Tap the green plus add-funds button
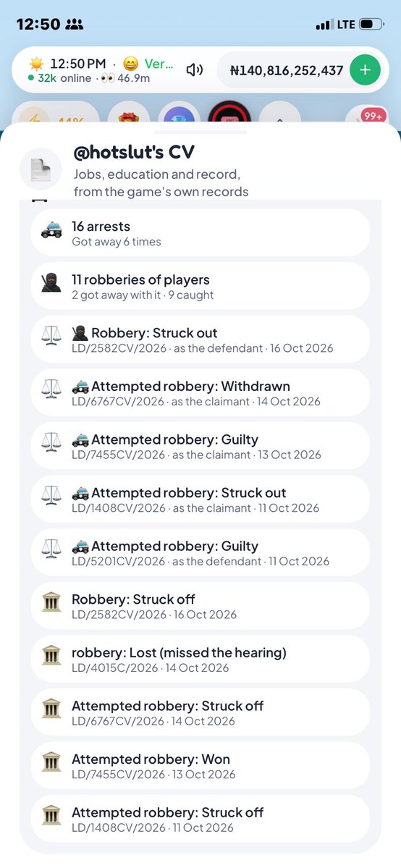 click(364, 69)
